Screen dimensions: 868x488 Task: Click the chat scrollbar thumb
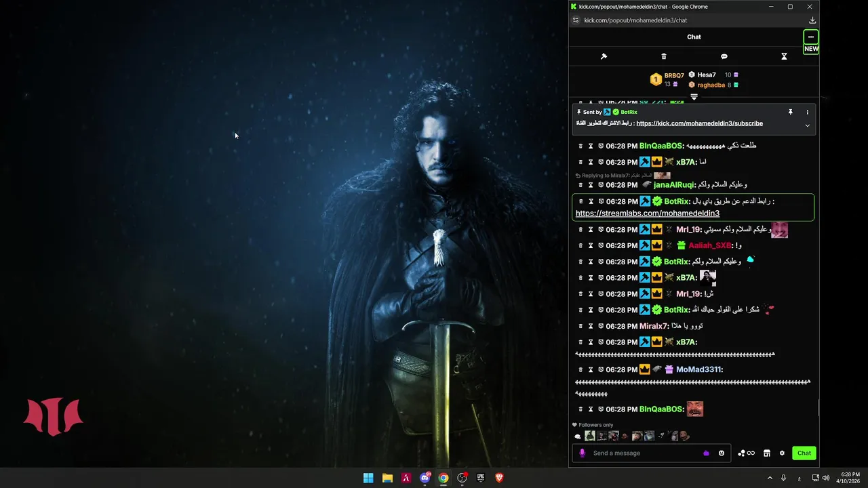click(818, 407)
